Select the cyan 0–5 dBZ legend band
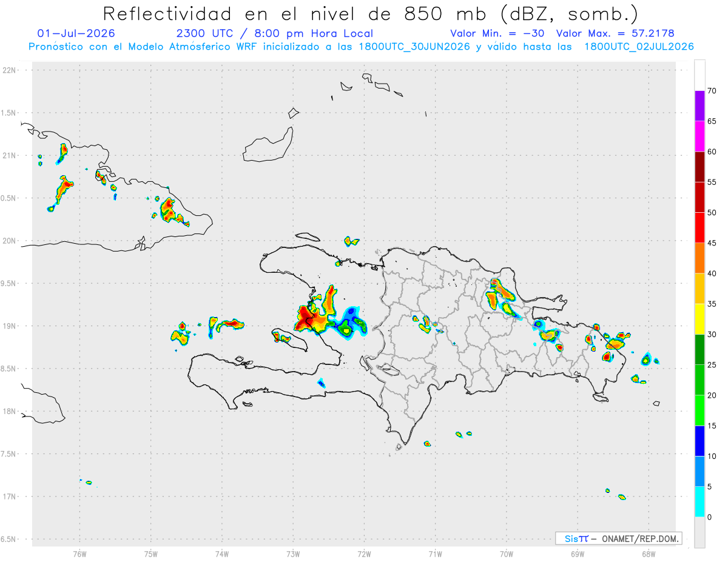728x562 pixels. coord(699,501)
